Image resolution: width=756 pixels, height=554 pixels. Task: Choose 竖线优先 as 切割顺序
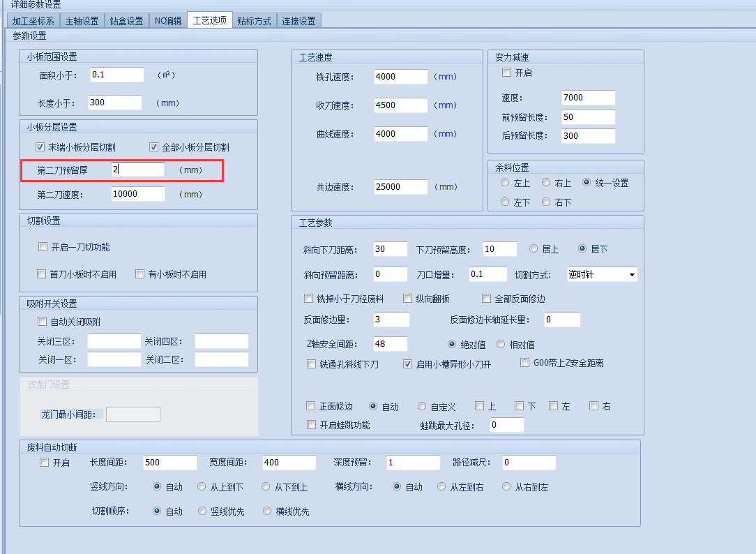click(x=203, y=511)
